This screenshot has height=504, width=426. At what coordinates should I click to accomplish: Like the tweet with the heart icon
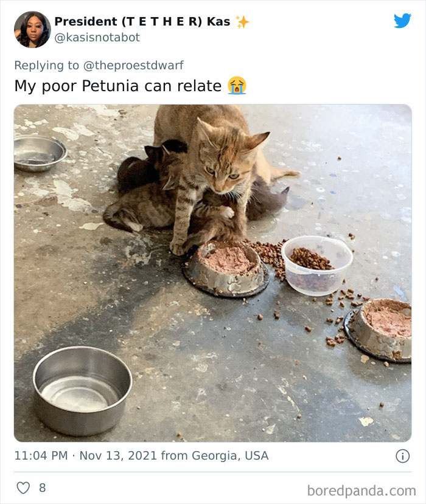(23, 488)
